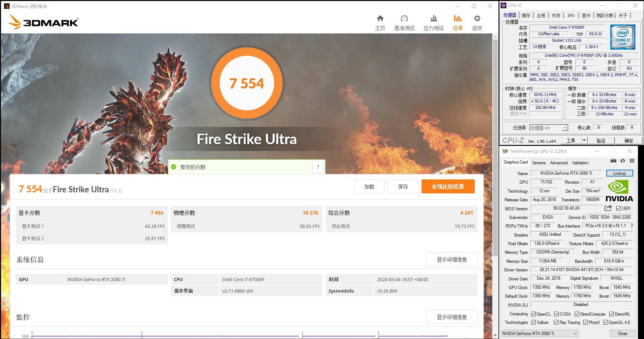Open GPU-Z hamburger menu icon
The width and height of the screenshot is (644, 339).
click(x=632, y=161)
